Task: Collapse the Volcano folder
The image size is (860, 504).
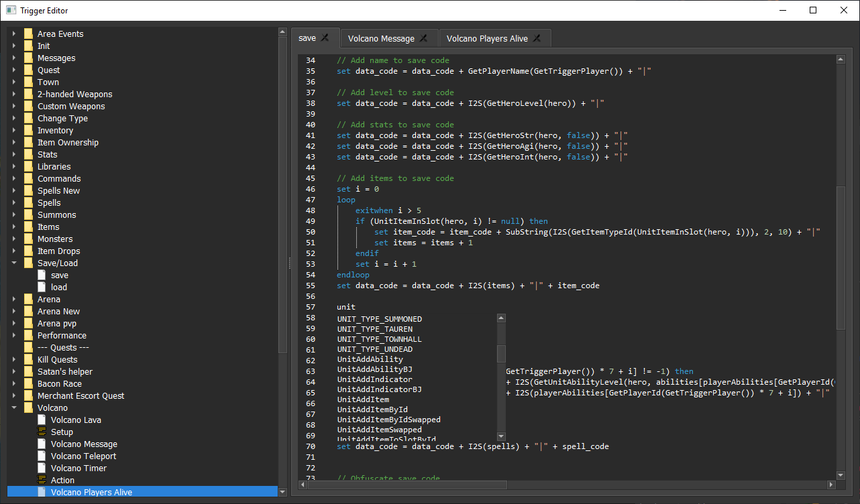Action: coord(13,408)
